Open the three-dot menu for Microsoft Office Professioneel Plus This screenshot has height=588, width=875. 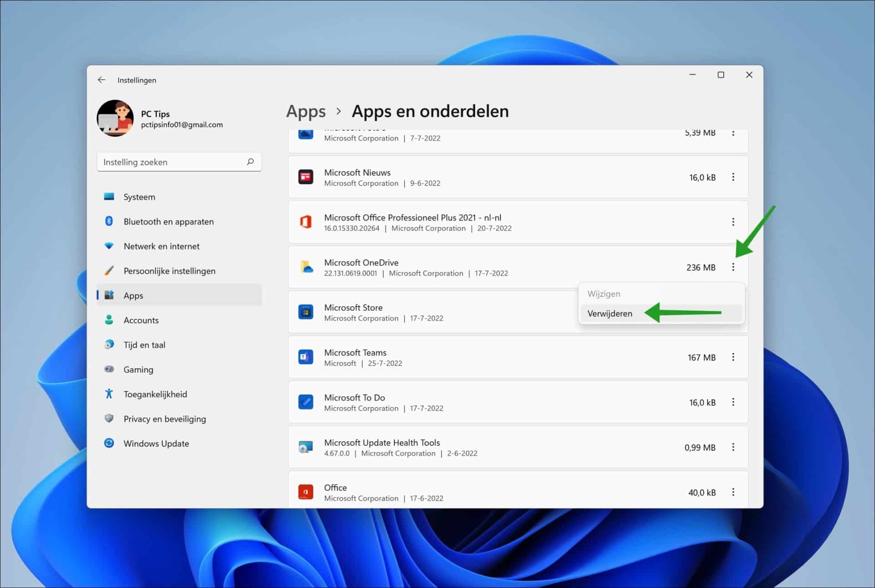[x=733, y=222]
